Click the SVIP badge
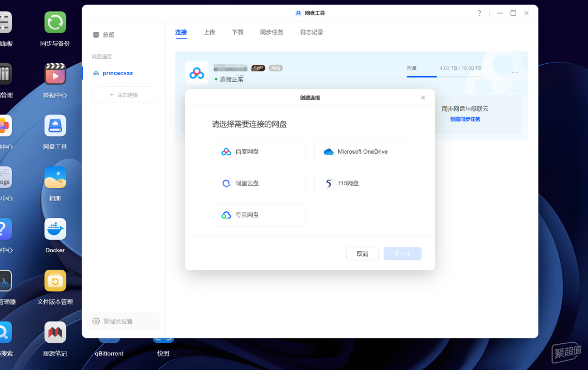 [x=259, y=68]
